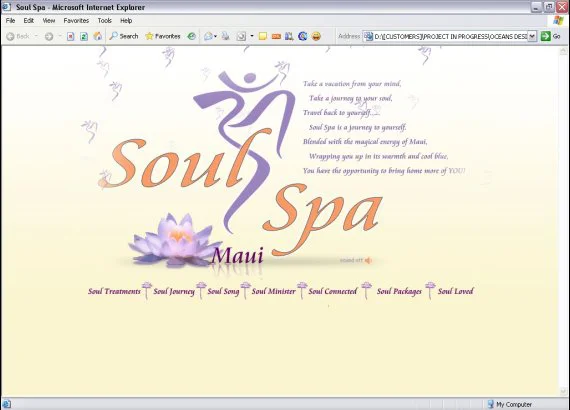The image size is (570, 410).
Task: Open the Help menu
Action: 126,21
